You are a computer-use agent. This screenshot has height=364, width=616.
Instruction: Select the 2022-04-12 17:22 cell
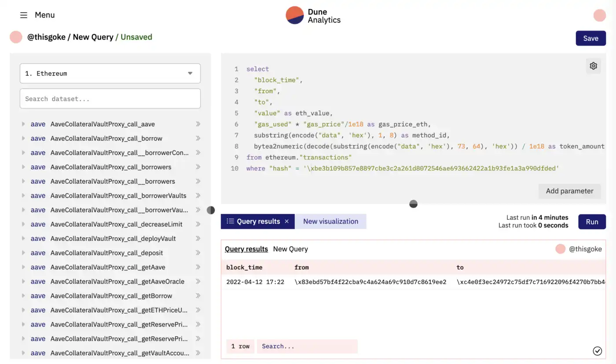pos(255,282)
